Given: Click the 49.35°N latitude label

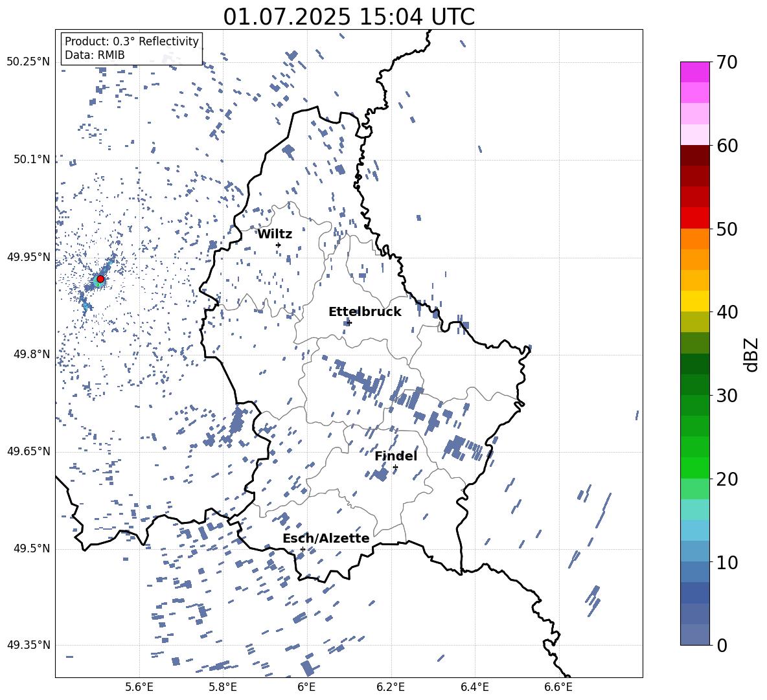Looking at the screenshot, I should 29,645.
